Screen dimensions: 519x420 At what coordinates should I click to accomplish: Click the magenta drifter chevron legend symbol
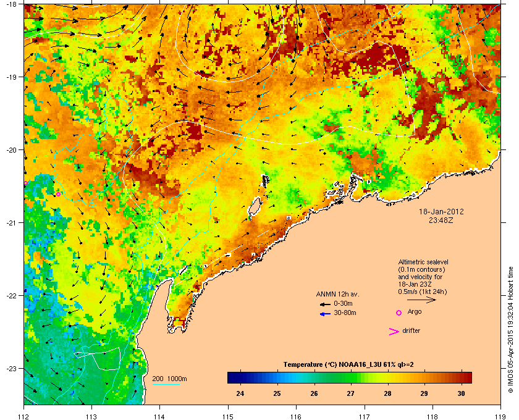point(394,332)
